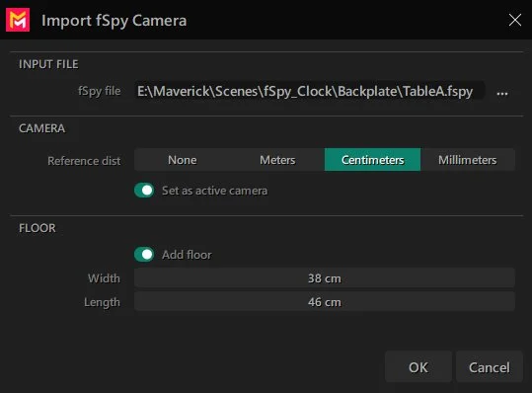Click the 'Reference dist' label
This screenshot has width=532, height=393.
coord(84,161)
